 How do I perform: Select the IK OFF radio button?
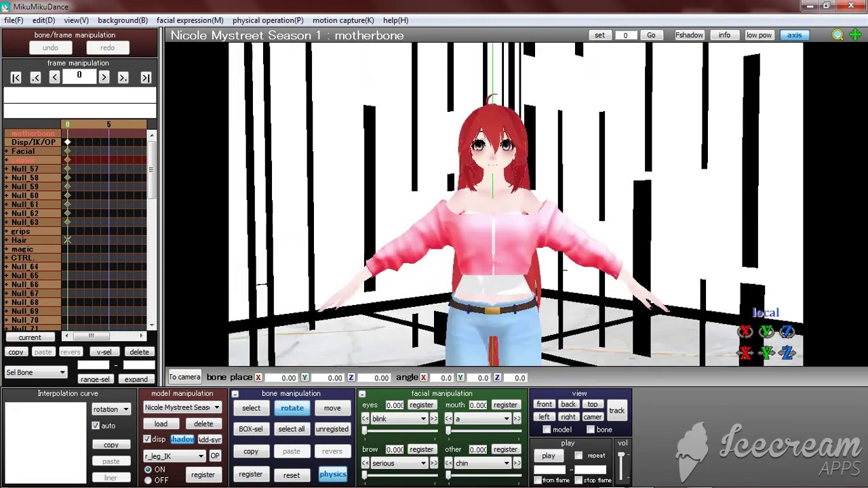pyautogui.click(x=148, y=481)
